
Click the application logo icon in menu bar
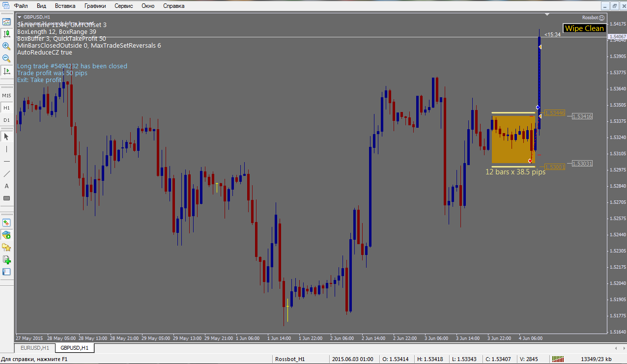click(x=5, y=6)
